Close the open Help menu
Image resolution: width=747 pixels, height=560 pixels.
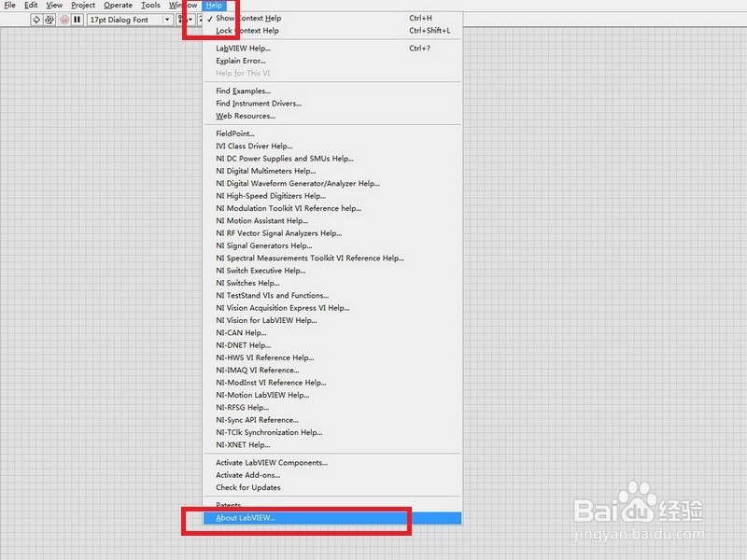pyautogui.click(x=214, y=6)
